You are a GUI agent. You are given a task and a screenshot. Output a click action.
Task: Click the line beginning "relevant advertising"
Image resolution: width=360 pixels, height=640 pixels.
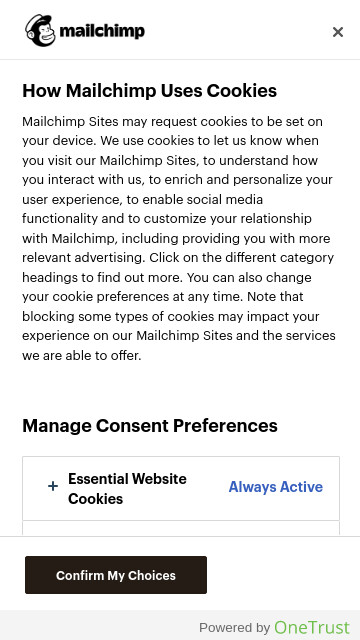coord(178,258)
